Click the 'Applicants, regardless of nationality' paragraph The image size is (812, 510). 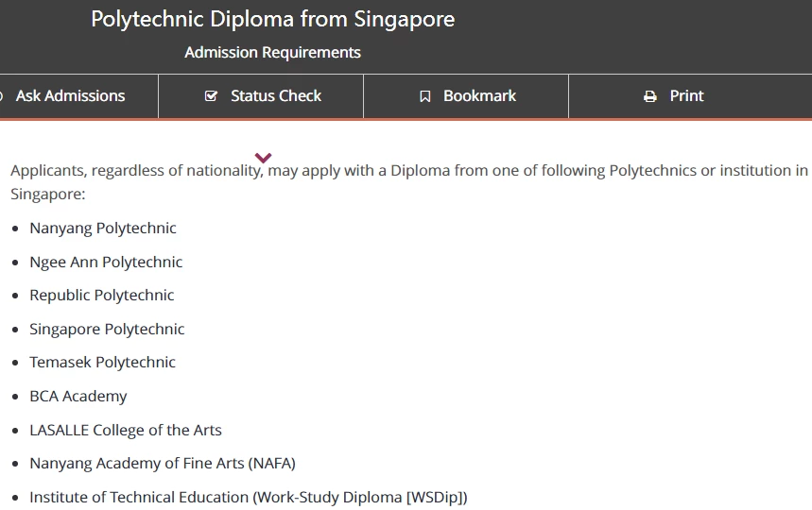coord(409,182)
